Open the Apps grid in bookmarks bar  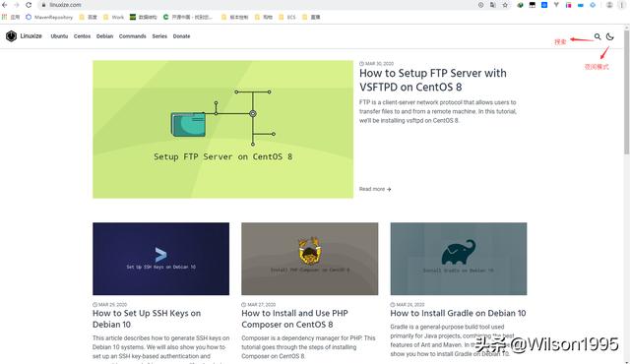point(11,17)
